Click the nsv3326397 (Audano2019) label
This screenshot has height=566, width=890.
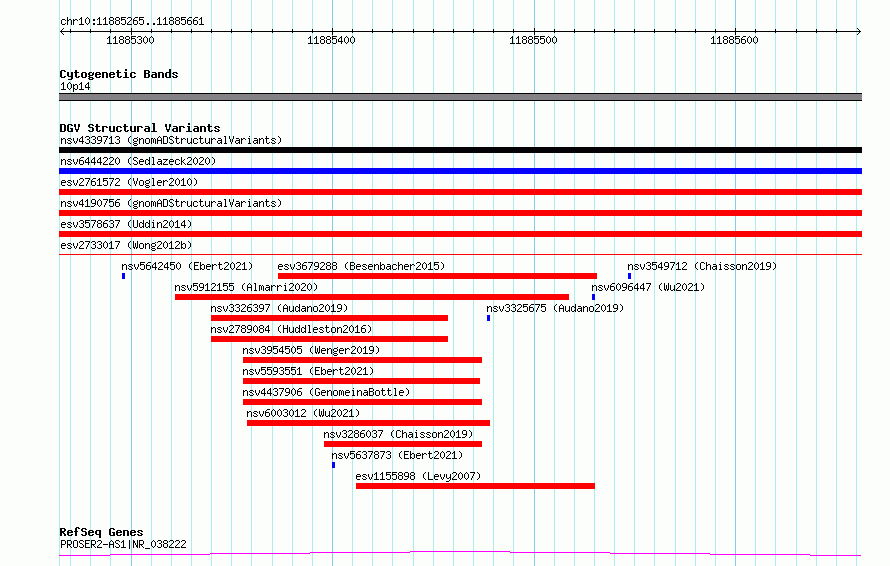(x=279, y=308)
